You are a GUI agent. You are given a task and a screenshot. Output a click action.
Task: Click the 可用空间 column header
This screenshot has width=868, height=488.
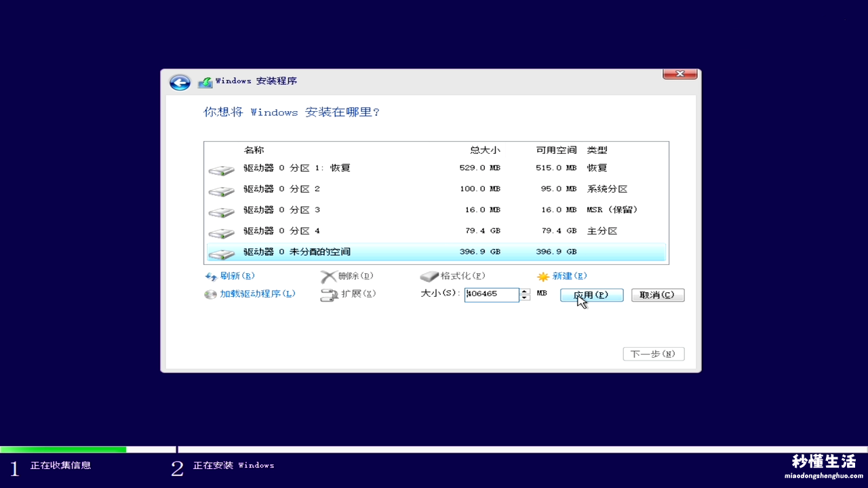pos(556,150)
